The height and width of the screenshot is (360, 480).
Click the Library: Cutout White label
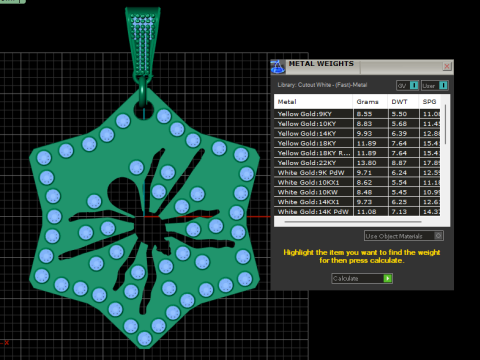pyautogui.click(x=322, y=85)
